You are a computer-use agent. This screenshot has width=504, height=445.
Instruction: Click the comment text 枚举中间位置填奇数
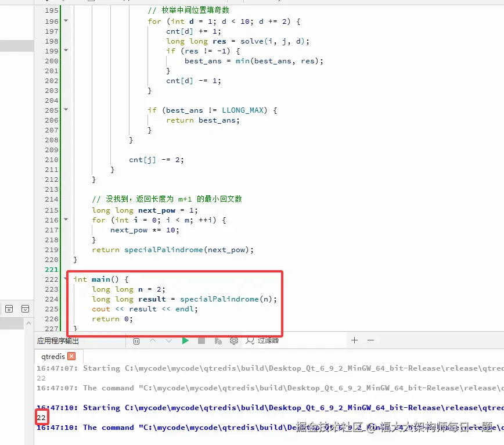click(196, 10)
